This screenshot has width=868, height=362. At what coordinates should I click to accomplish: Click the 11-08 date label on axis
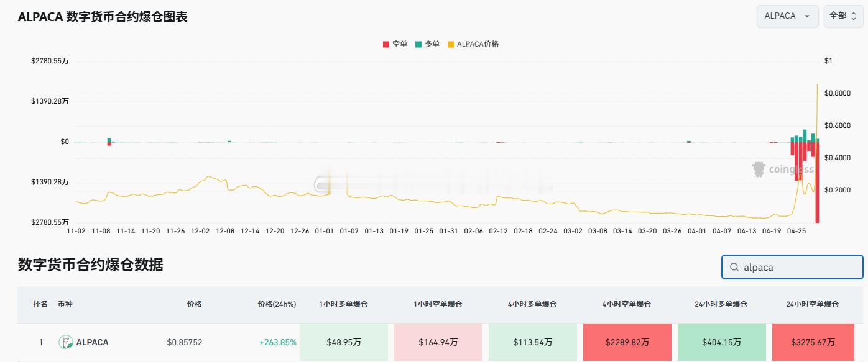tap(101, 231)
